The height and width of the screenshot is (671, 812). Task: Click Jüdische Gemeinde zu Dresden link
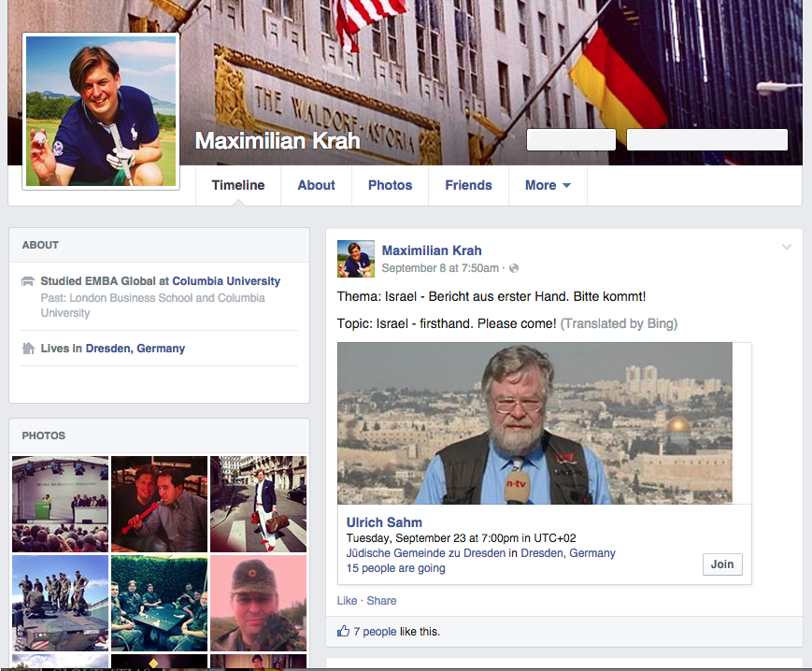426,553
